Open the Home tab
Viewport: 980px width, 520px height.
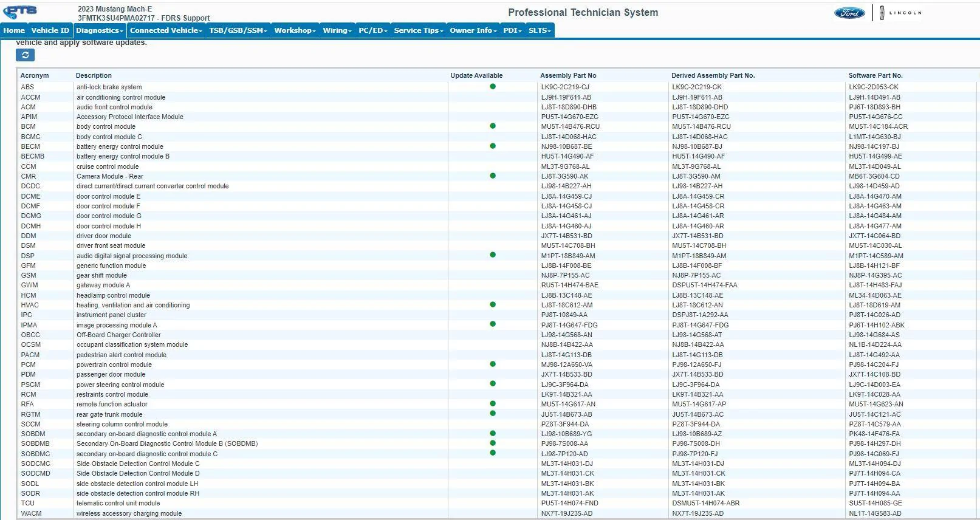point(14,30)
